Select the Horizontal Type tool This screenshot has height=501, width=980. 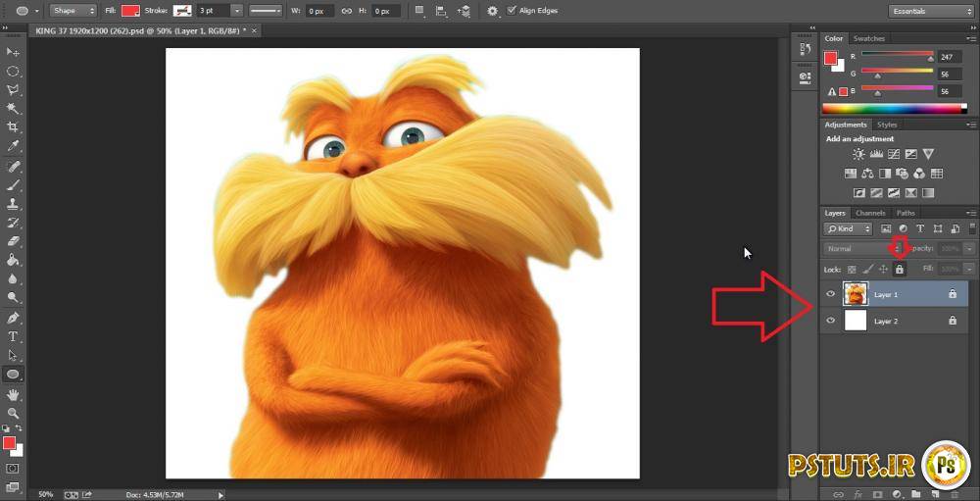(13, 336)
